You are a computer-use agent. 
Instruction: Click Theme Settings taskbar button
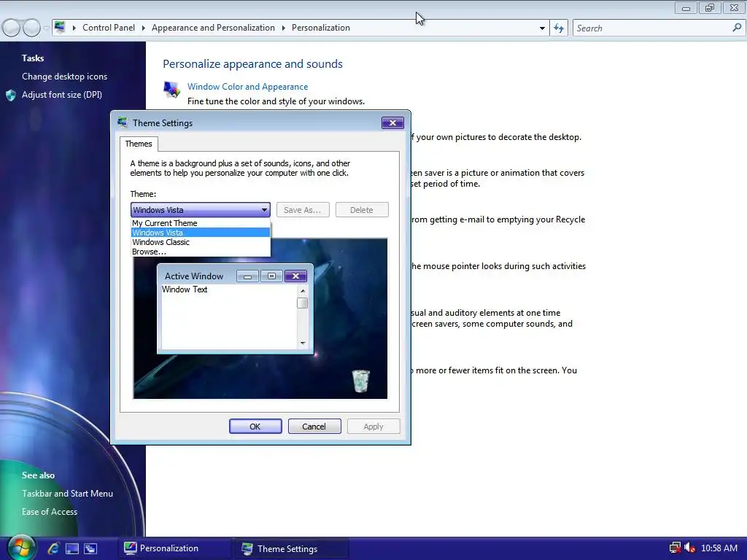[293, 548]
